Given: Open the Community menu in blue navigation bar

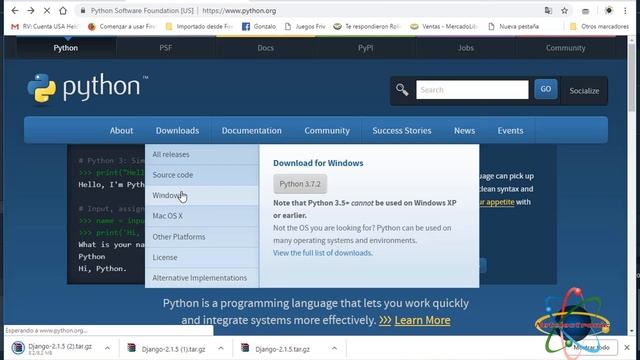Looking at the screenshot, I should click(x=327, y=131).
